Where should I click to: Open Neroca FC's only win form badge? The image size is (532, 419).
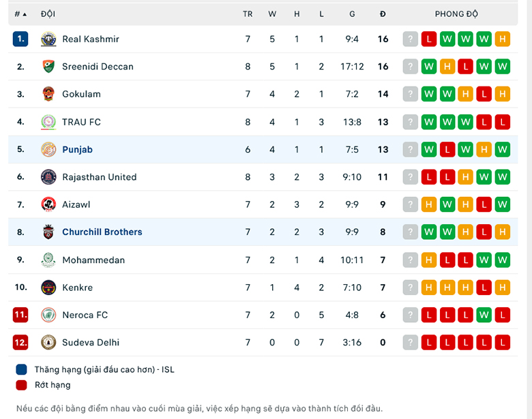pyautogui.click(x=484, y=315)
